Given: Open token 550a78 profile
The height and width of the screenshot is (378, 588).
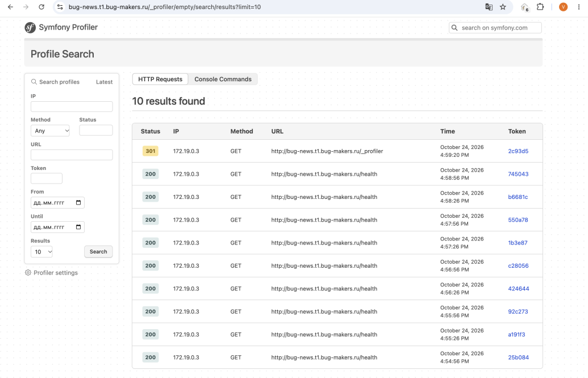Looking at the screenshot, I should click(518, 219).
